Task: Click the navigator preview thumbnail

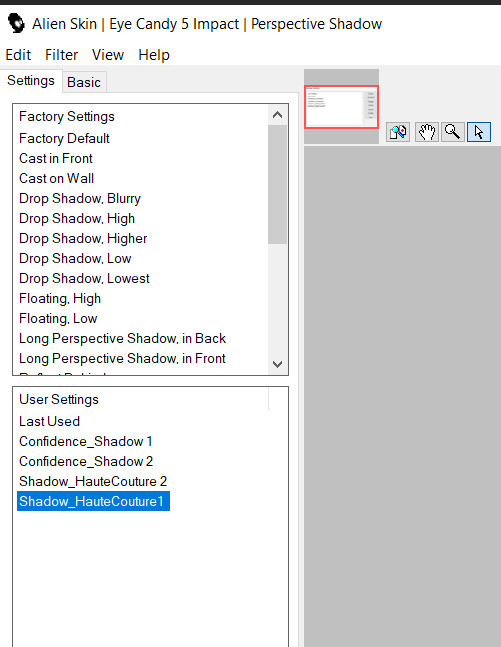Action: point(341,107)
